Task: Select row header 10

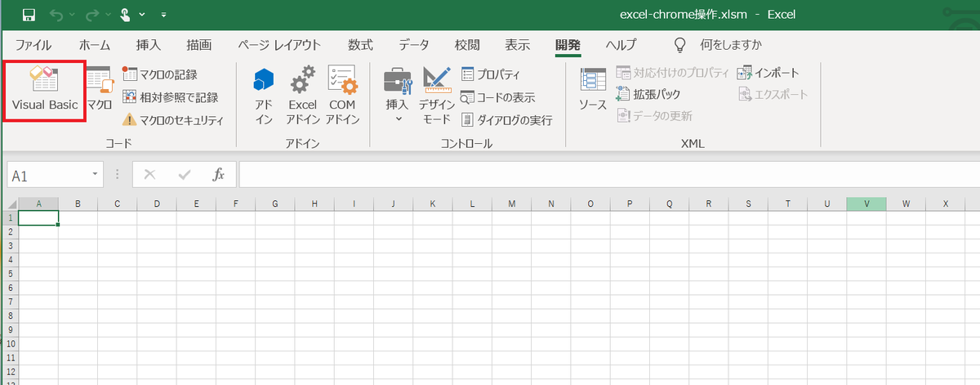Action: click(11, 344)
